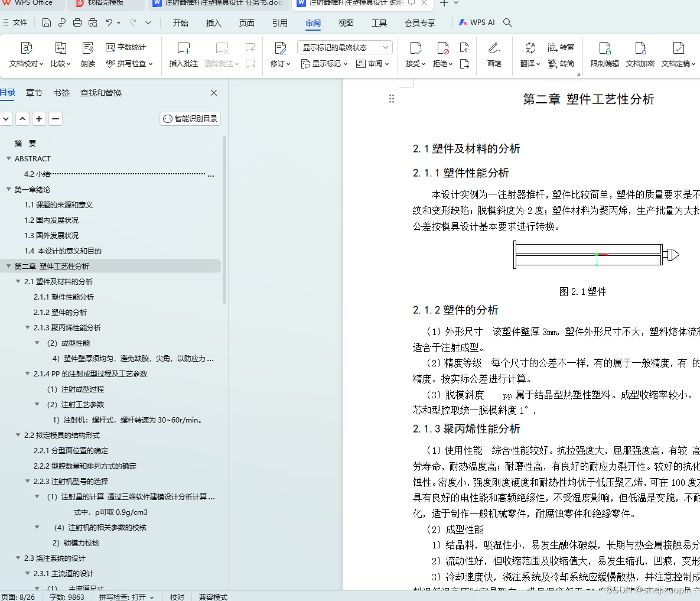
Task: Click the outline promote level plus button
Action: click(x=39, y=119)
